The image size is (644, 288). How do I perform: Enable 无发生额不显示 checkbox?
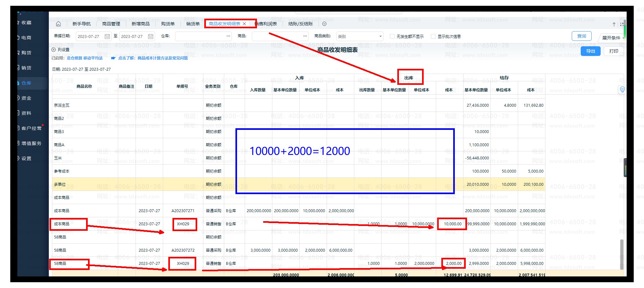pyautogui.click(x=392, y=36)
